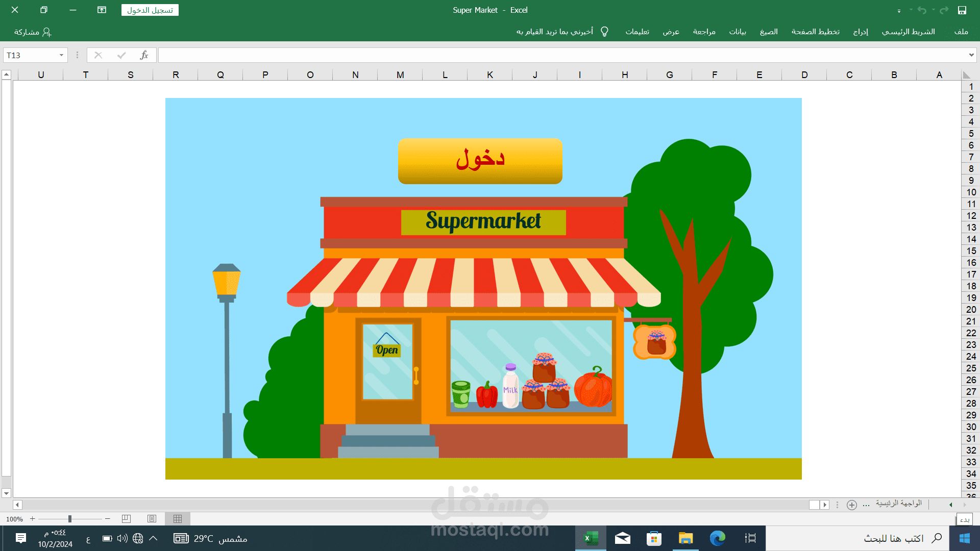Click the horizontal scrollbar left arrow
Screen dimensions: 980x551
coord(17,505)
